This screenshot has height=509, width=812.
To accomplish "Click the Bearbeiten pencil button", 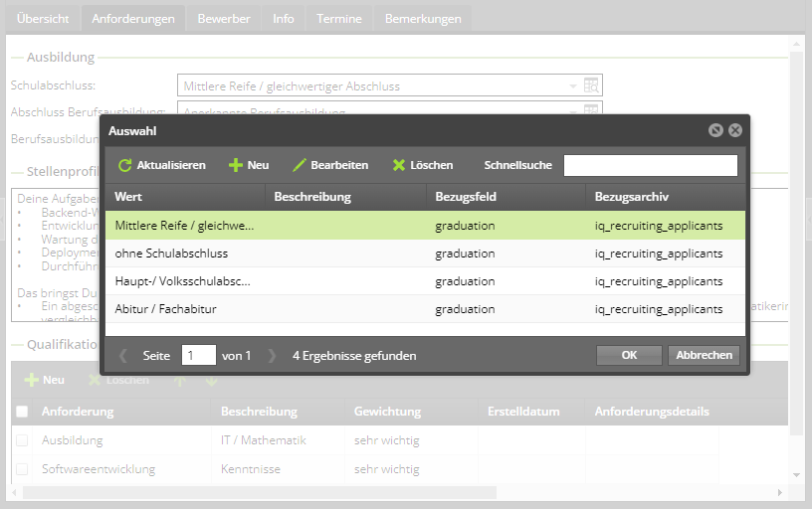I will click(330, 165).
